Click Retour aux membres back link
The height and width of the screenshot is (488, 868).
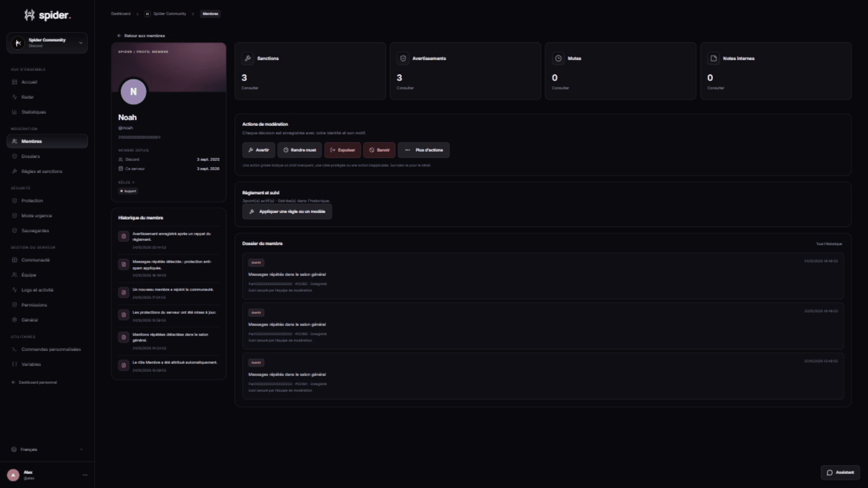coord(141,36)
